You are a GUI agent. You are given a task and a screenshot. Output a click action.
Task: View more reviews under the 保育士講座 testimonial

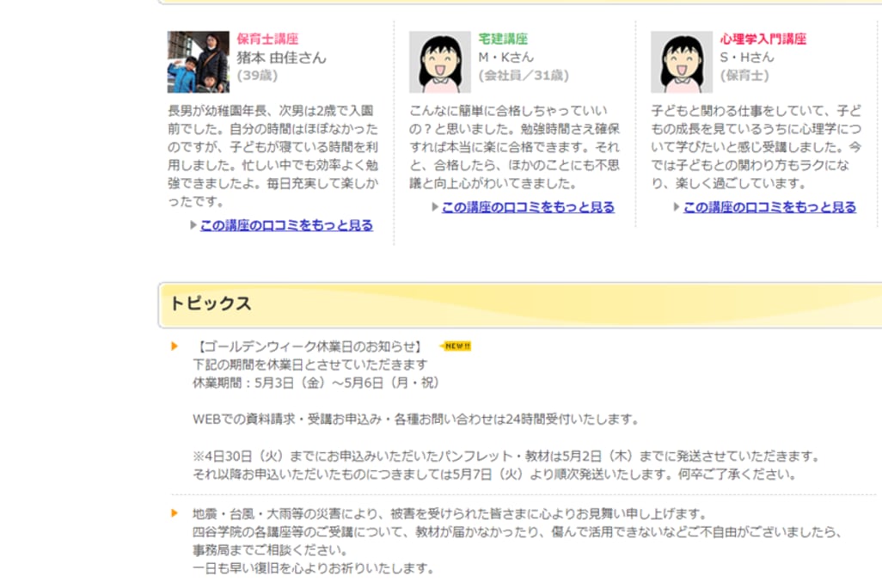coord(286,225)
